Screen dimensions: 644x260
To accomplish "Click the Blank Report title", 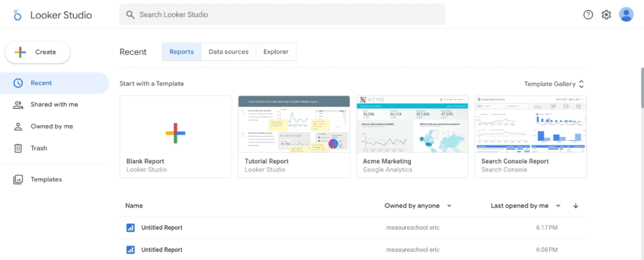I will [x=145, y=161].
